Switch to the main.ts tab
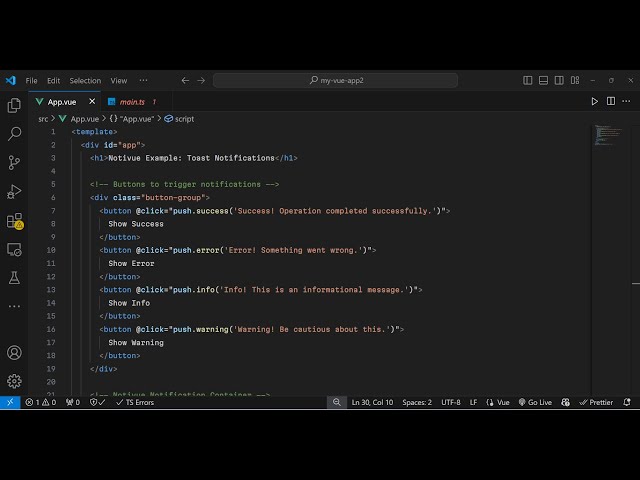This screenshot has width=640, height=480. 132,101
